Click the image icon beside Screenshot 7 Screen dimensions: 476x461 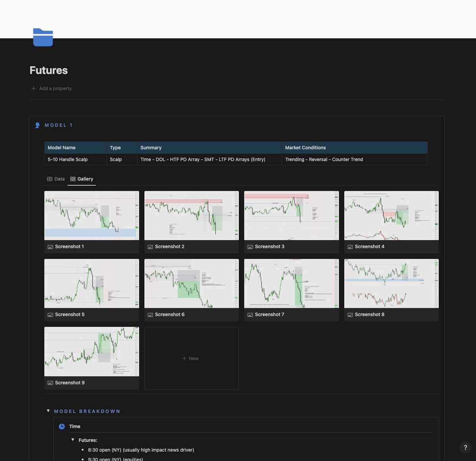point(250,314)
